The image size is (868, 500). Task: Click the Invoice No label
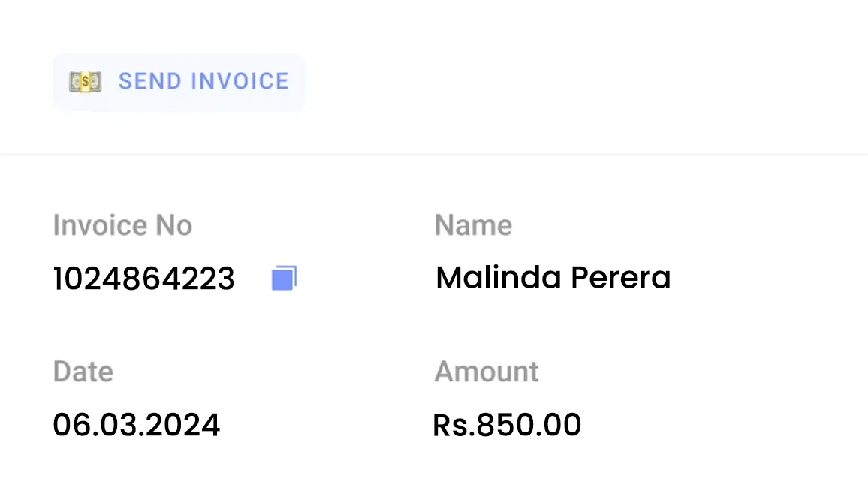point(122,225)
